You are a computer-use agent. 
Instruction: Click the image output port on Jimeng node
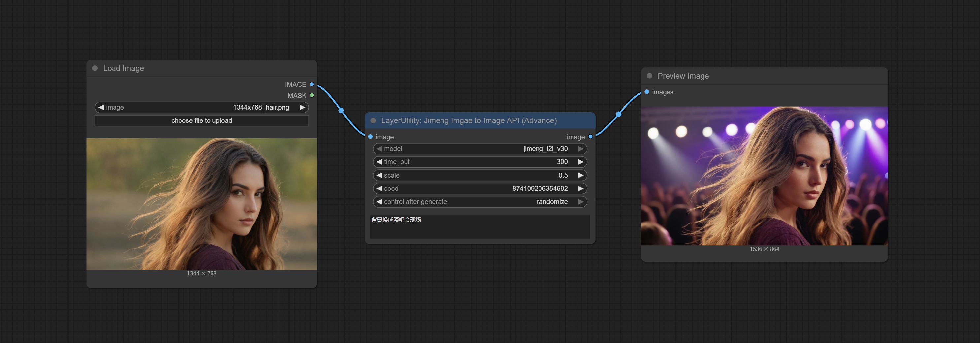(x=590, y=137)
